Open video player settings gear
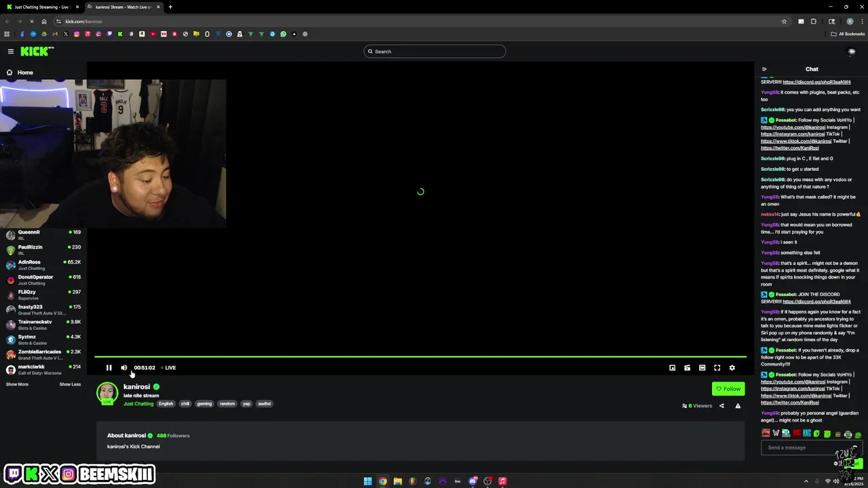 (732, 368)
